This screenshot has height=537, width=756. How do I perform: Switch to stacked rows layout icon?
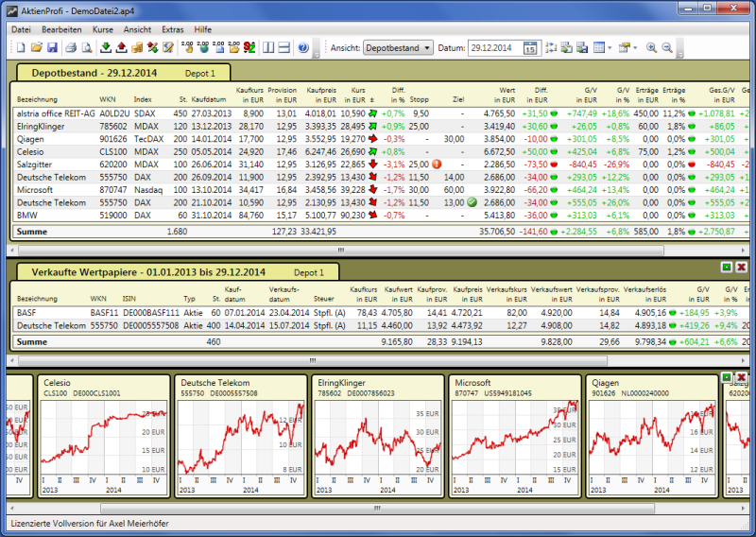click(284, 47)
